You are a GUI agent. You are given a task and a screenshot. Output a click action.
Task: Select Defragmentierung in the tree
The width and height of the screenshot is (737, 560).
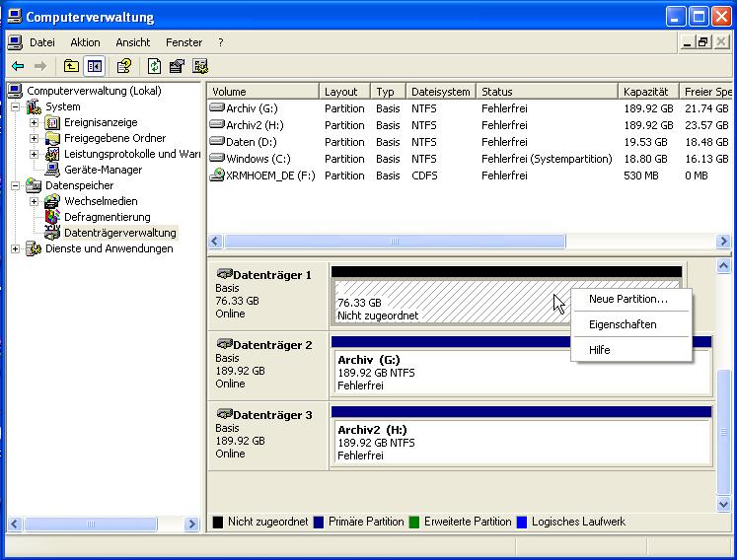[107, 217]
